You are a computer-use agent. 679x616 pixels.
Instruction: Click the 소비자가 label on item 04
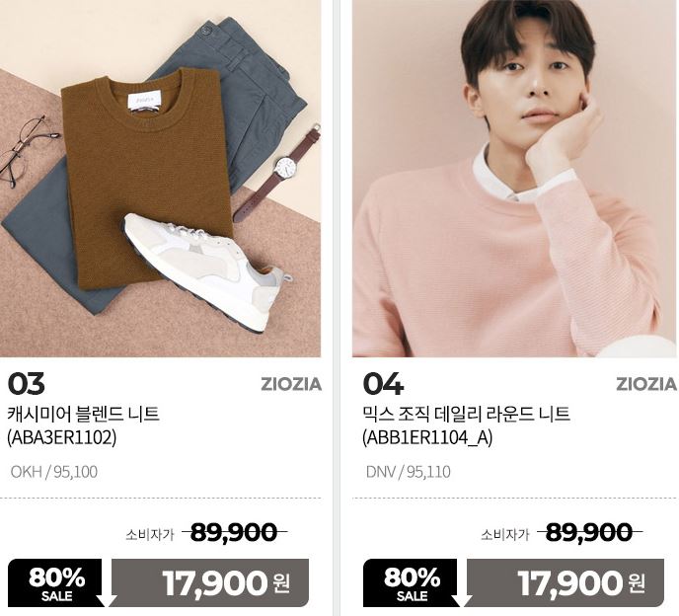tap(505, 535)
